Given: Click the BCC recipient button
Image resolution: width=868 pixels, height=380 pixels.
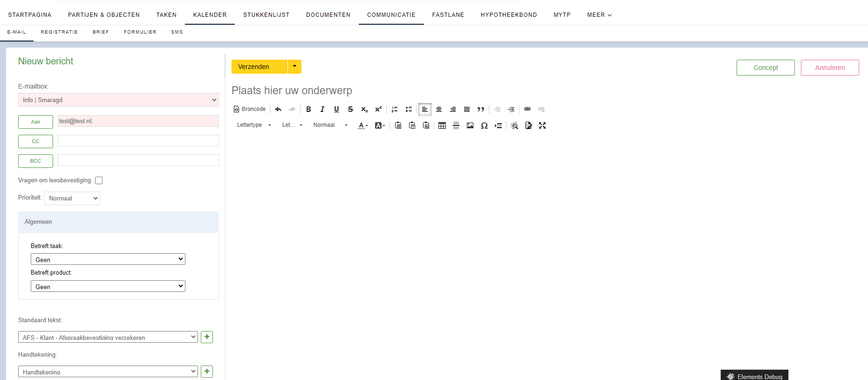Looking at the screenshot, I should [35, 161].
